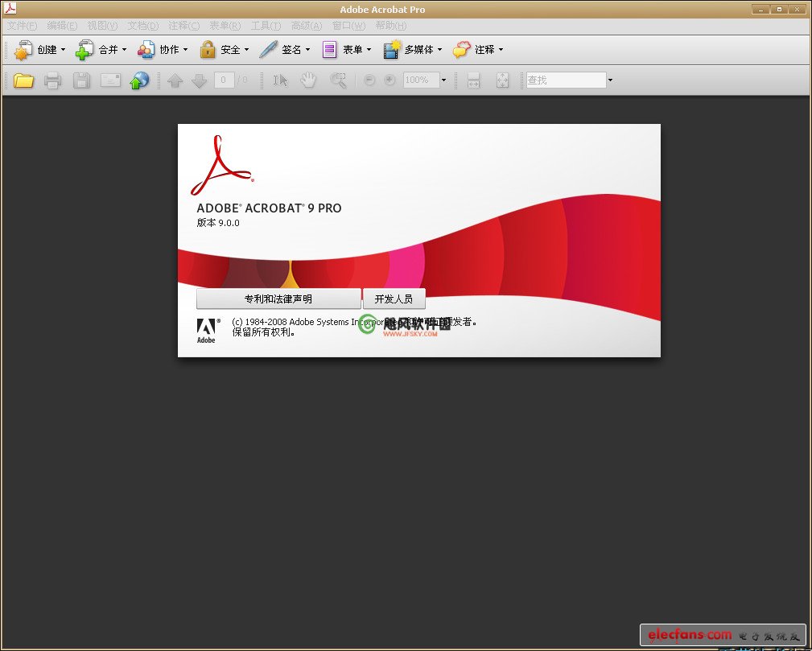Screen dimensions: 812x651
Task: Open the 创建 (Create) PDF dropdown
Action: (40, 50)
